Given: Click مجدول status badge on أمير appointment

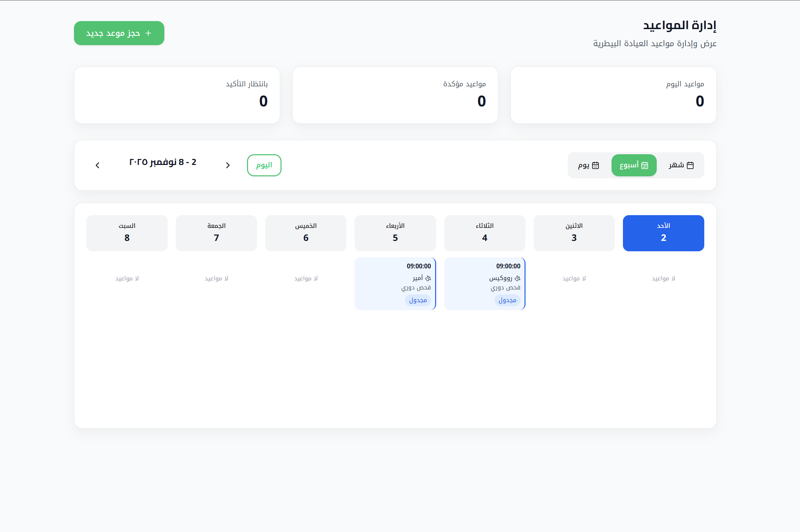Looking at the screenshot, I should (x=417, y=300).
